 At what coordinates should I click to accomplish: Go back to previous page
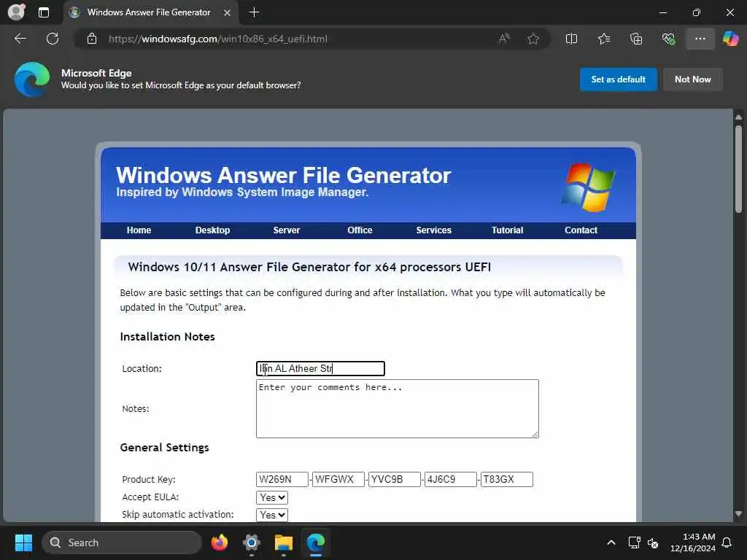(20, 39)
